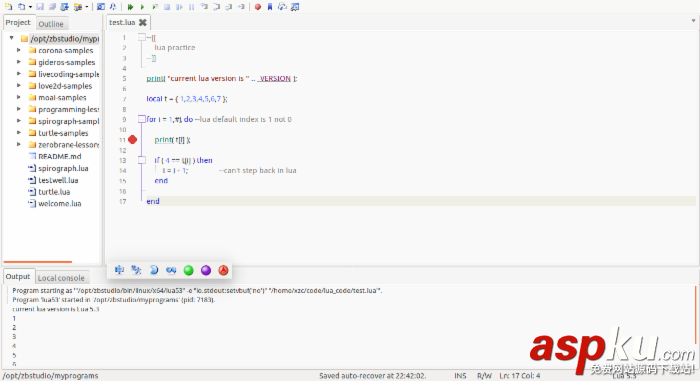Expand the corona-samples folder
Image resolution: width=700 pixels, height=381 pixels.
[x=19, y=50]
